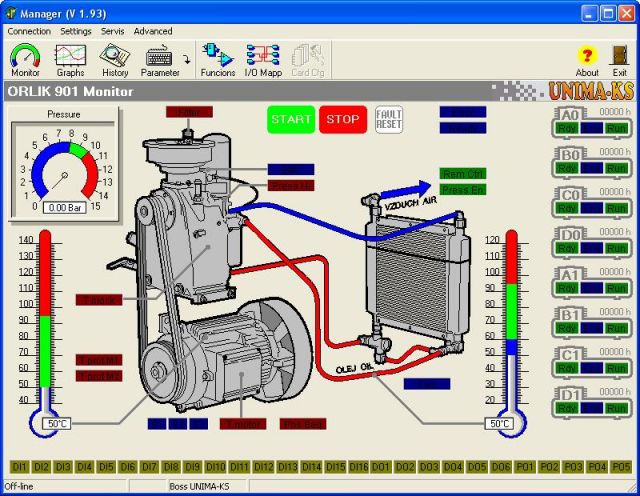Click the left thermometer 50°C readout
640x496 pixels.
[x=57, y=423]
